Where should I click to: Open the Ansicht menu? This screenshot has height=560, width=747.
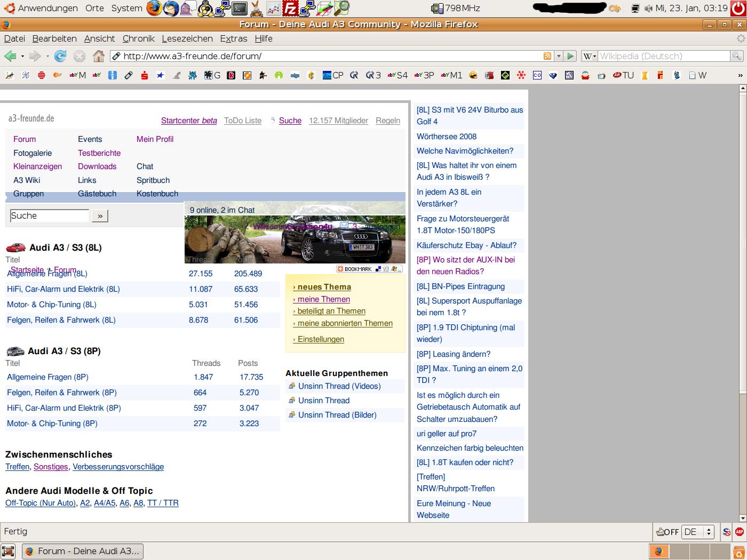click(99, 38)
